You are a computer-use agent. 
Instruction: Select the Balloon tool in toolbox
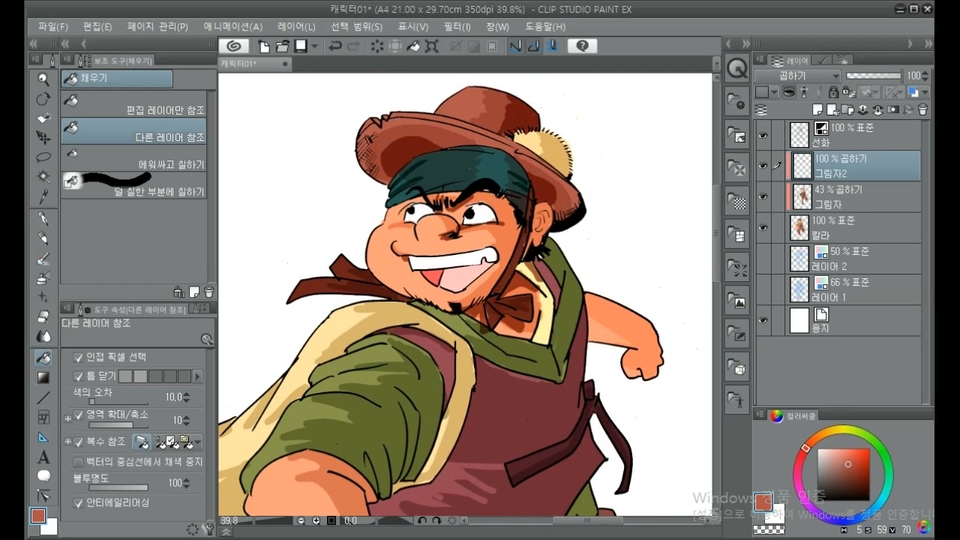[x=43, y=476]
